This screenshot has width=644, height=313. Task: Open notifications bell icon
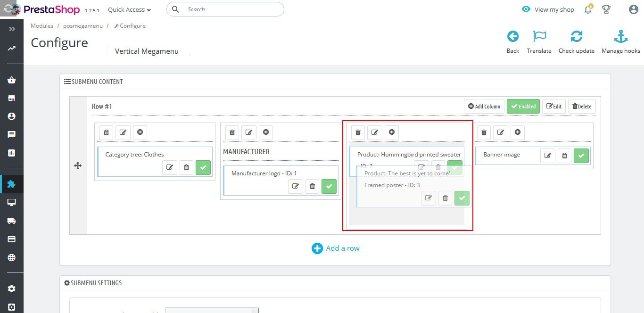(x=588, y=9)
